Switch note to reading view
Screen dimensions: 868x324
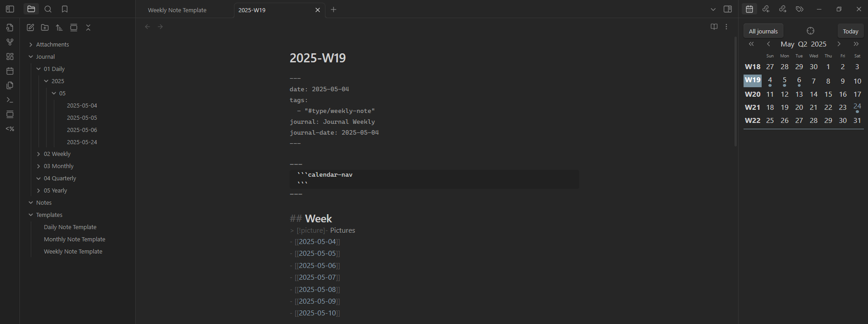click(714, 27)
